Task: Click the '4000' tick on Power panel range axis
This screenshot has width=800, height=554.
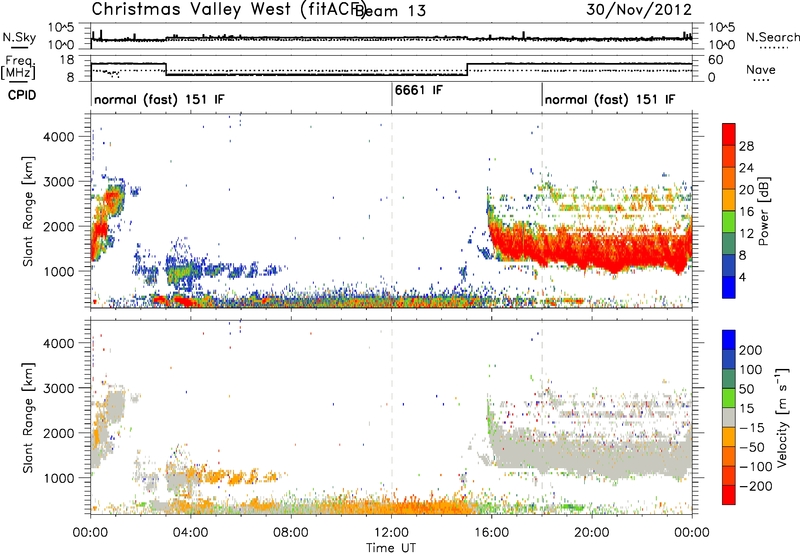Action: [x=58, y=137]
